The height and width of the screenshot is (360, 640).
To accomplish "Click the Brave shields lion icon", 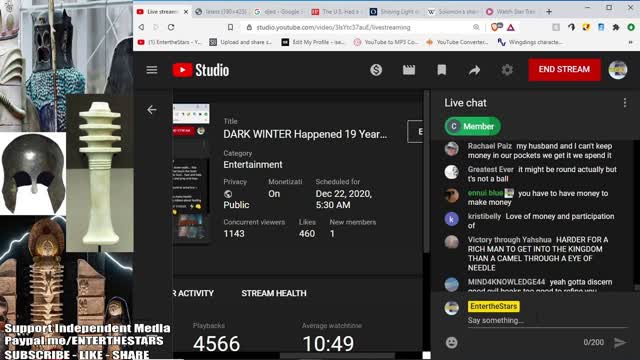I will click(496, 27).
